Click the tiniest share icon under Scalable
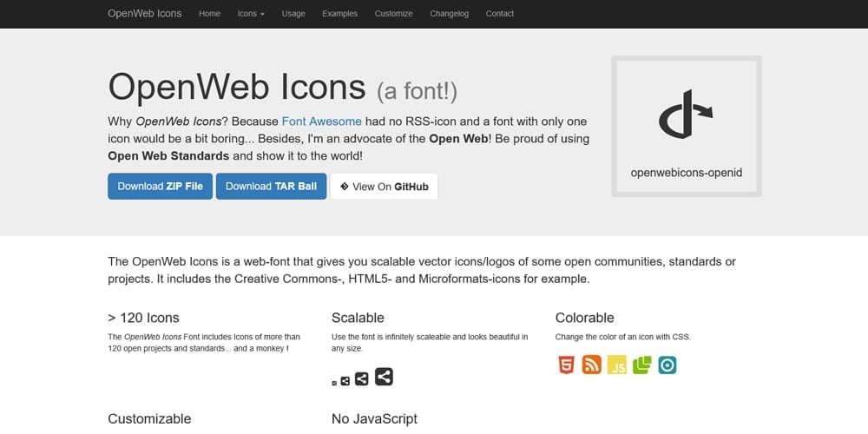Image resolution: width=868 pixels, height=434 pixels. point(334,383)
